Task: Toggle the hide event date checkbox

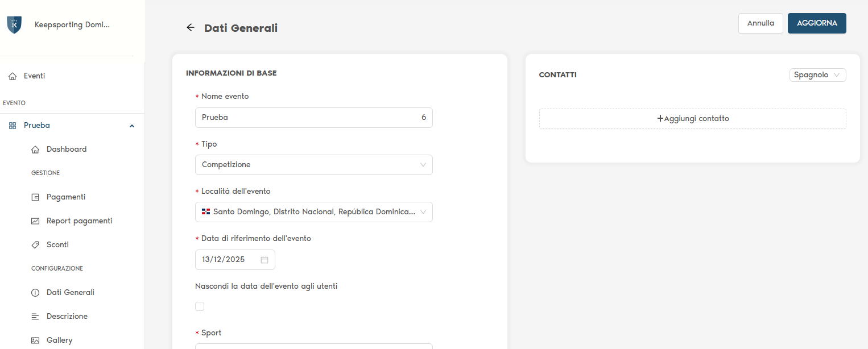Action: [x=200, y=306]
